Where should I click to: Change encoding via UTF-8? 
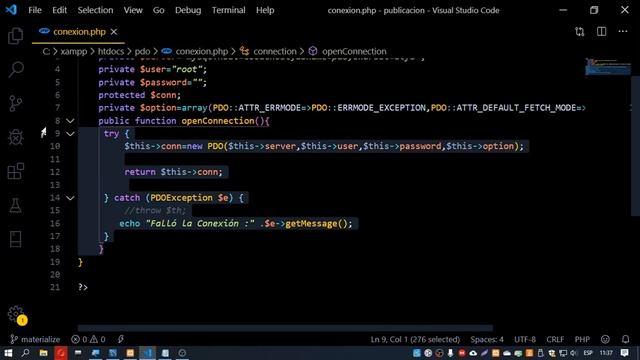(525, 339)
